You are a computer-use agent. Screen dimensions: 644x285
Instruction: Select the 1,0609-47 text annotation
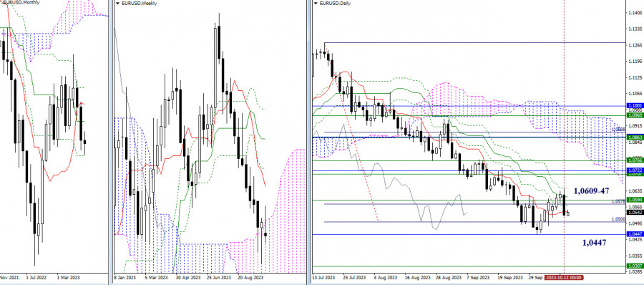pyautogui.click(x=591, y=190)
